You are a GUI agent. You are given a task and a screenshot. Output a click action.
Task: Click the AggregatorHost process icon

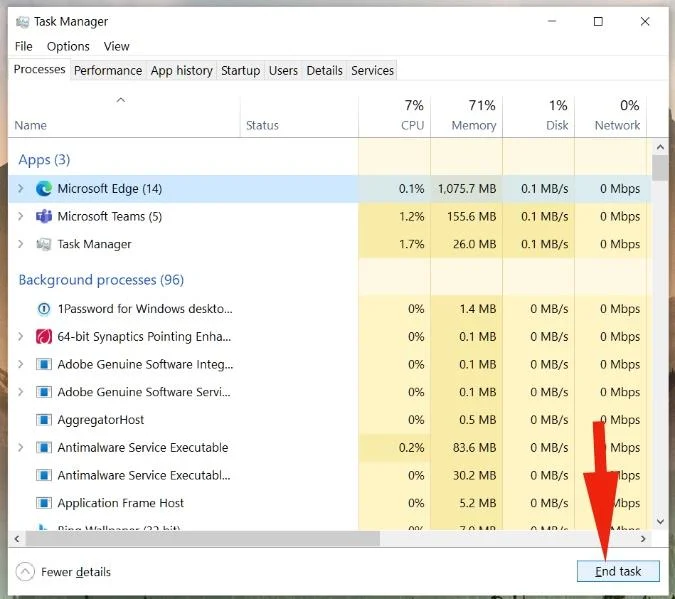coord(44,419)
